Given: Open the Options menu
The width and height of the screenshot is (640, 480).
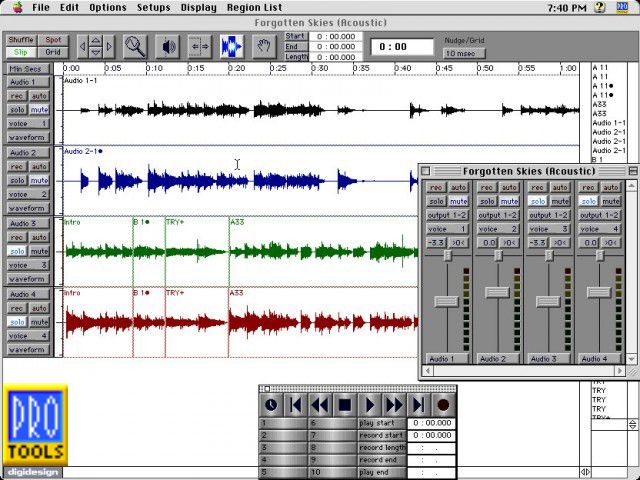Looking at the screenshot, I should tap(108, 7).
